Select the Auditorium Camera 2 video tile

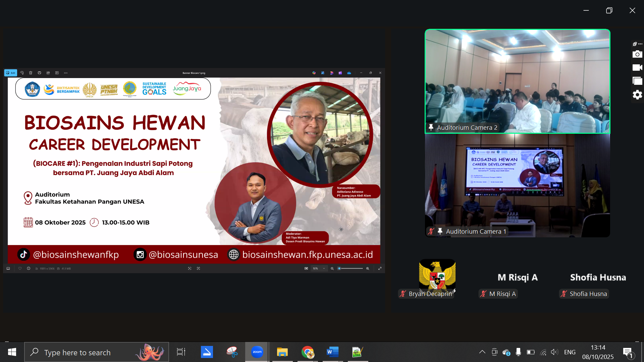pyautogui.click(x=517, y=81)
